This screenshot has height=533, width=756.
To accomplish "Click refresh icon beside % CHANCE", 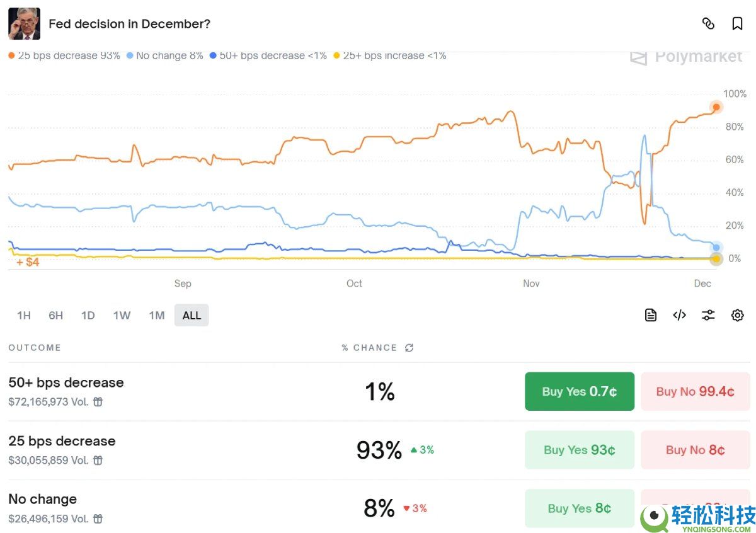I will (x=409, y=348).
